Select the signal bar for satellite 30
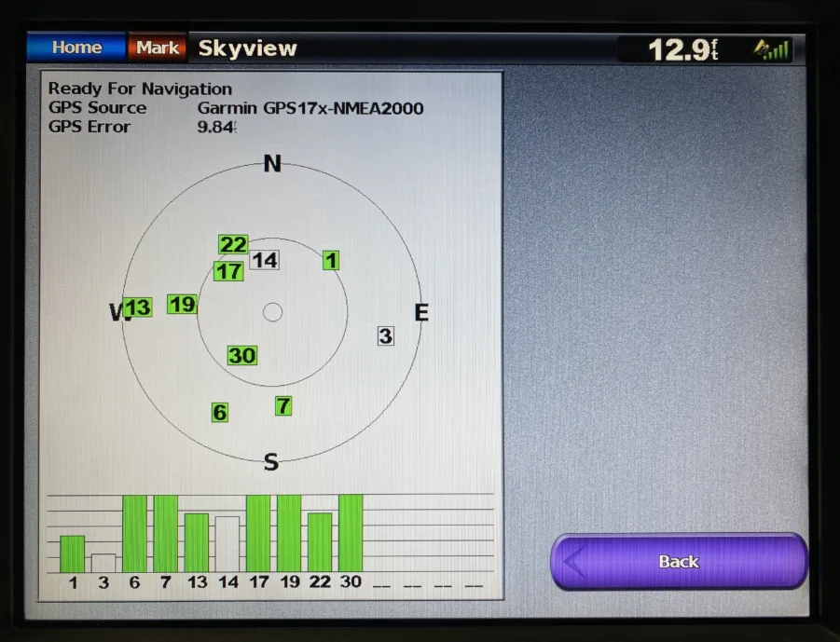The height and width of the screenshot is (642, 840). click(351, 533)
